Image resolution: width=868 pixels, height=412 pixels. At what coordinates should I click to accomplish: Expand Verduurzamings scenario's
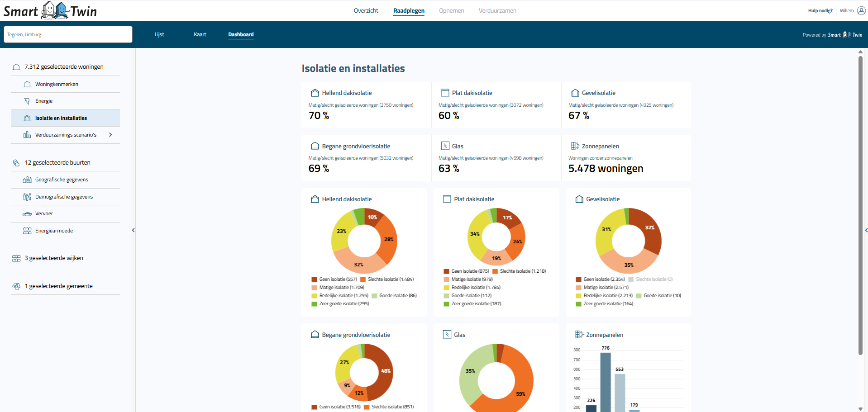click(111, 134)
